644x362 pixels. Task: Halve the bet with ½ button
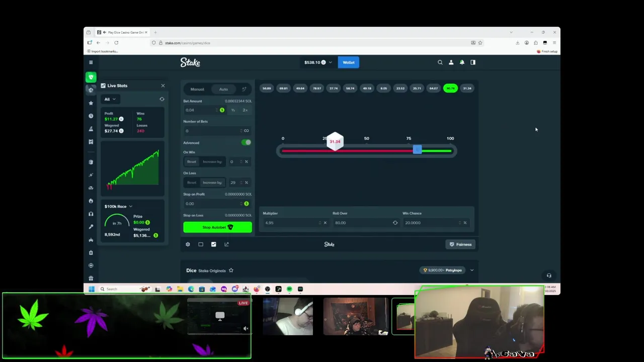tap(233, 110)
